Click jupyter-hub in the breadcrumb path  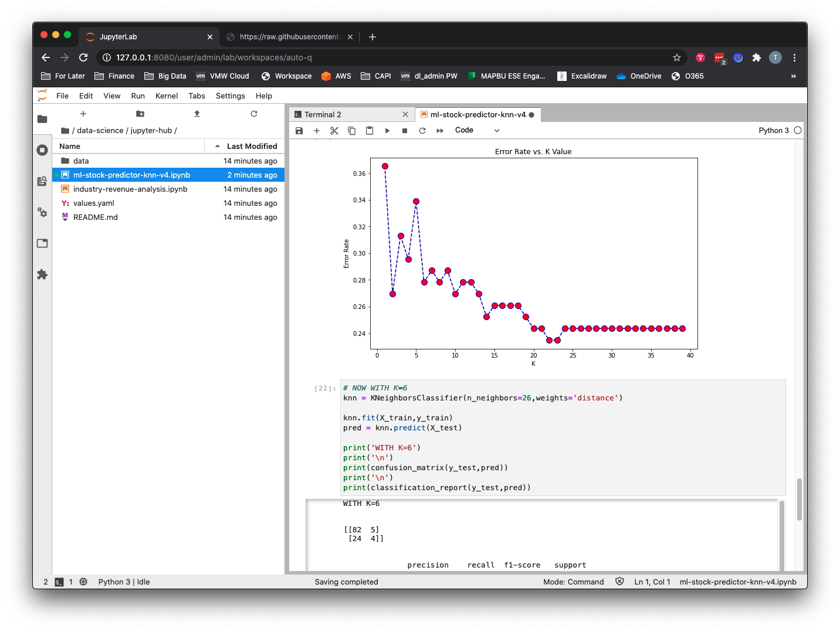click(151, 131)
